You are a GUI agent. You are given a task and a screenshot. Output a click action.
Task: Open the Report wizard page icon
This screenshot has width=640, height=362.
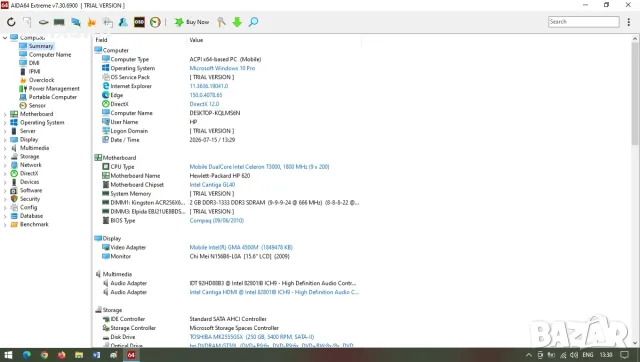(x=27, y=22)
